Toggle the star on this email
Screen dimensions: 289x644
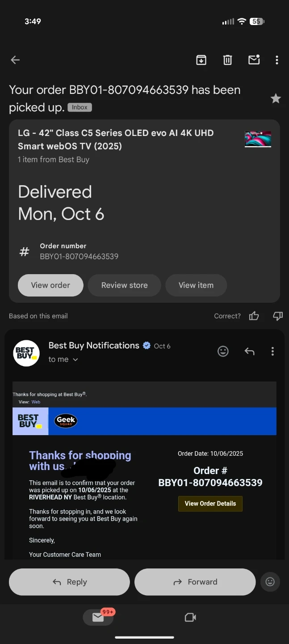coord(276,98)
